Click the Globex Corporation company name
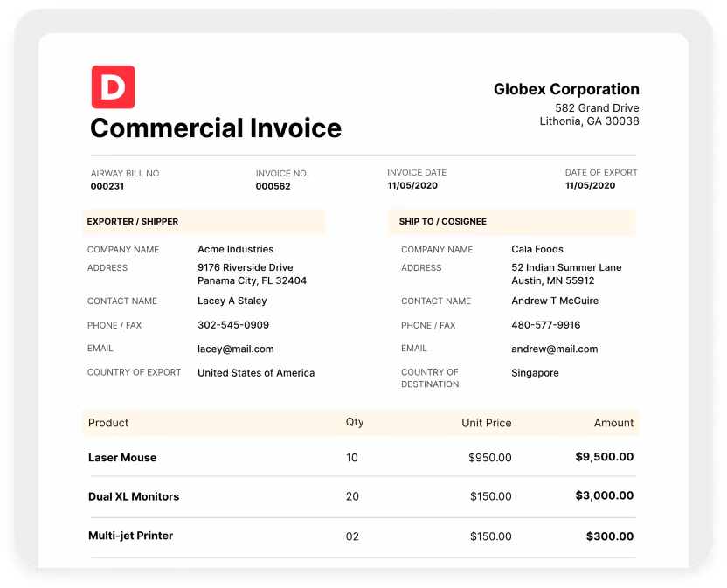 [x=566, y=89]
